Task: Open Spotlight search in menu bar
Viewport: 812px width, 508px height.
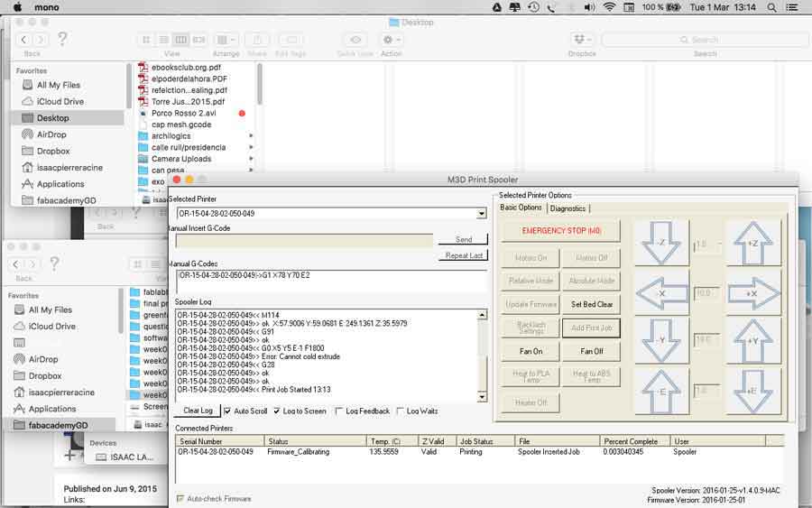Action: click(x=771, y=7)
